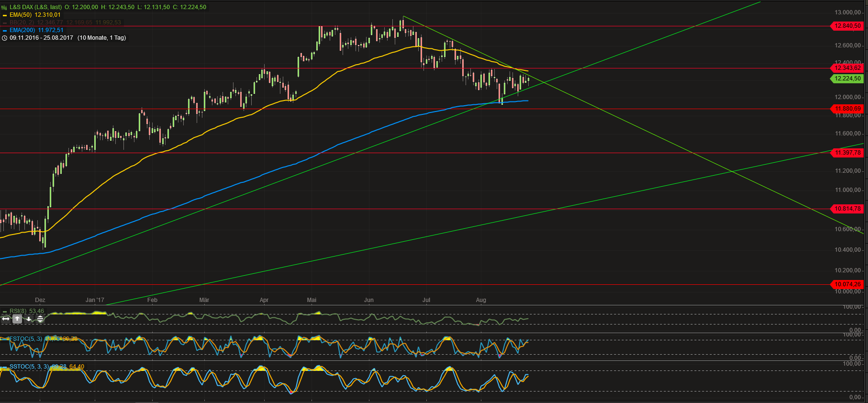Select the 12.840,50 red price level tag
This screenshot has width=868, height=403.
pos(847,26)
